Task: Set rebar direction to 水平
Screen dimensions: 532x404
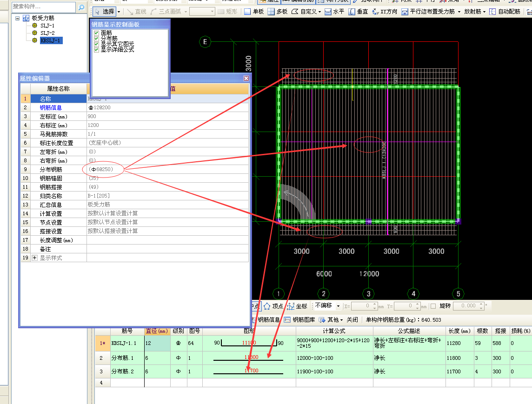Action: tap(334, 12)
